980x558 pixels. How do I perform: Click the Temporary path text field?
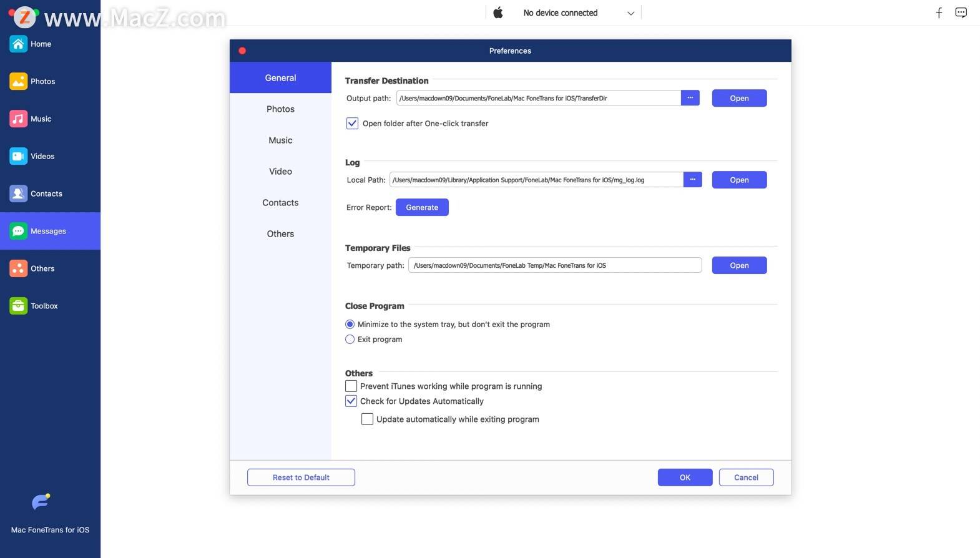tap(555, 265)
